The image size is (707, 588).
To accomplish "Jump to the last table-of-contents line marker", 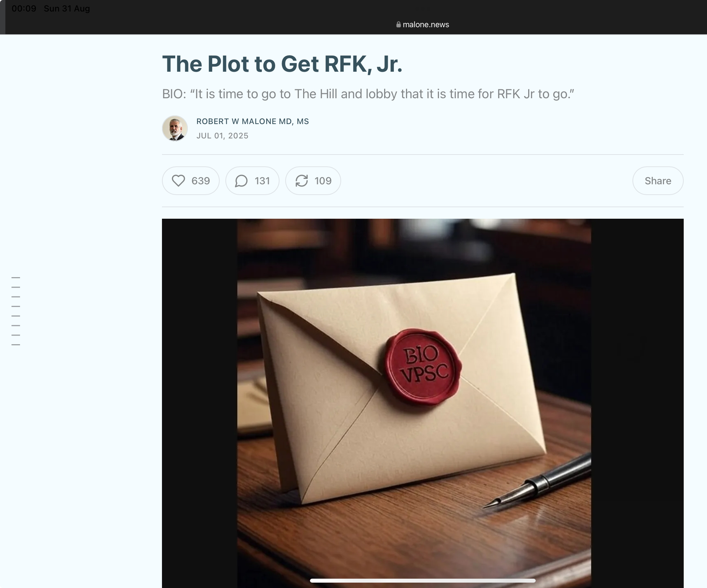I will [16, 345].
